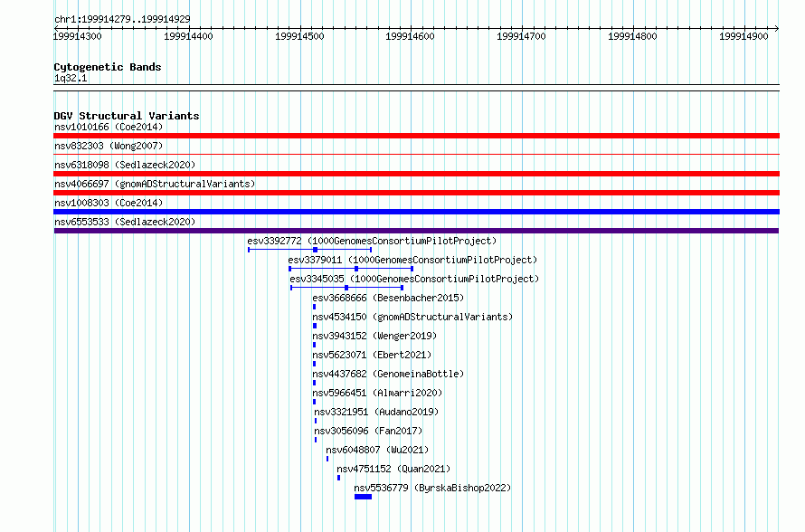Click the esv3392772 1000Genomes label

click(x=372, y=241)
